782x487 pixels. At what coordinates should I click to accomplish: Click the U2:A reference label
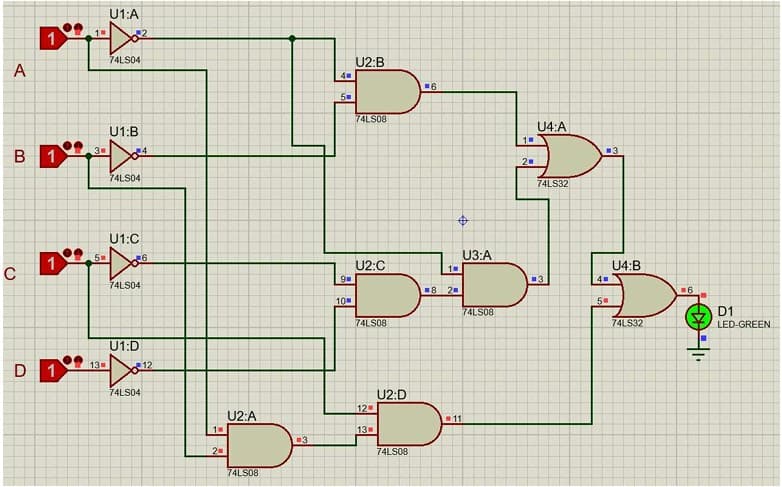[x=242, y=416]
